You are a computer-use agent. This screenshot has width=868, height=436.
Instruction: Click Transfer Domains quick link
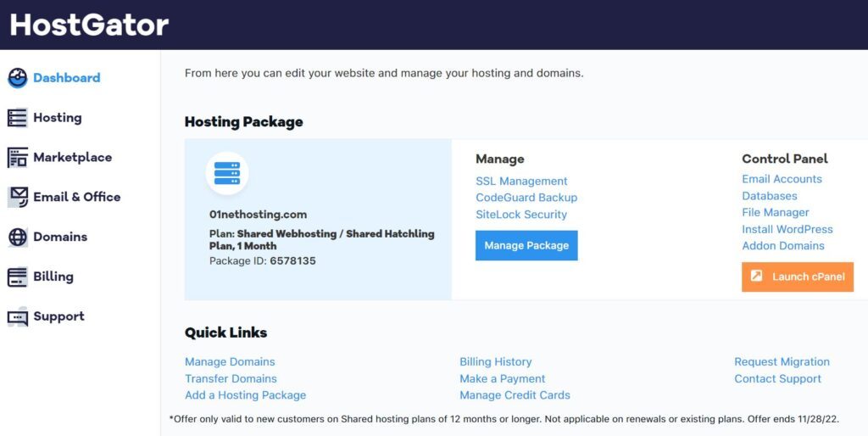[x=231, y=379]
